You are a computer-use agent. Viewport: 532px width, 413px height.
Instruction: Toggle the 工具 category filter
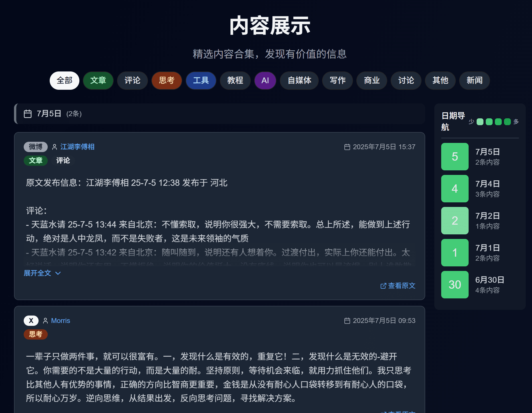coord(201,81)
